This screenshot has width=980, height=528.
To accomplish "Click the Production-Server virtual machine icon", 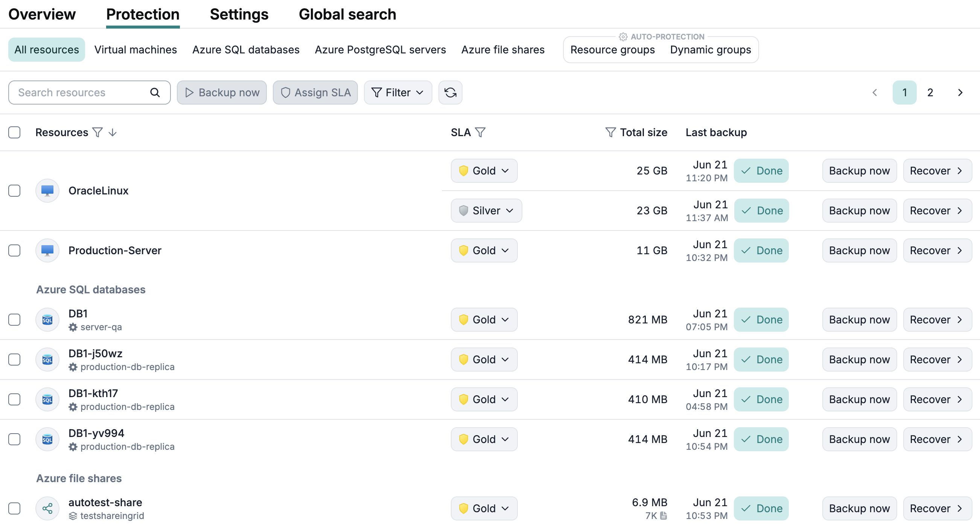I will click(47, 250).
